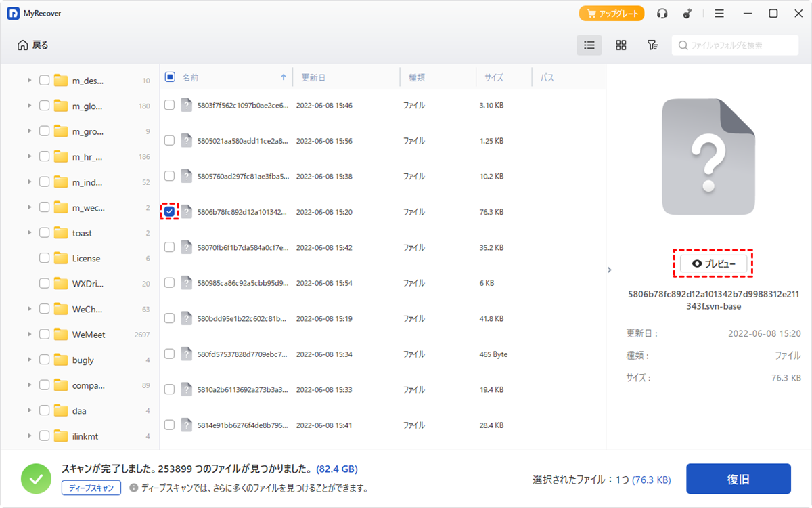Click the m_gro... folder icon
This screenshot has height=508, width=812.
(61, 131)
